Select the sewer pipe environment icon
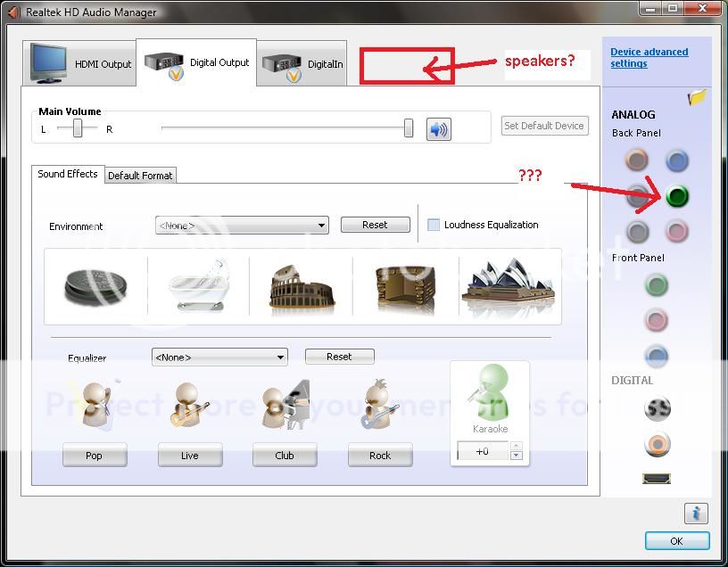The height and width of the screenshot is (567, 728). point(95,286)
